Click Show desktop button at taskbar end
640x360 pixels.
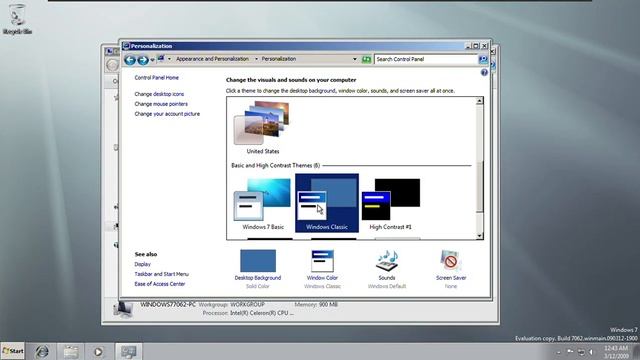click(636, 351)
